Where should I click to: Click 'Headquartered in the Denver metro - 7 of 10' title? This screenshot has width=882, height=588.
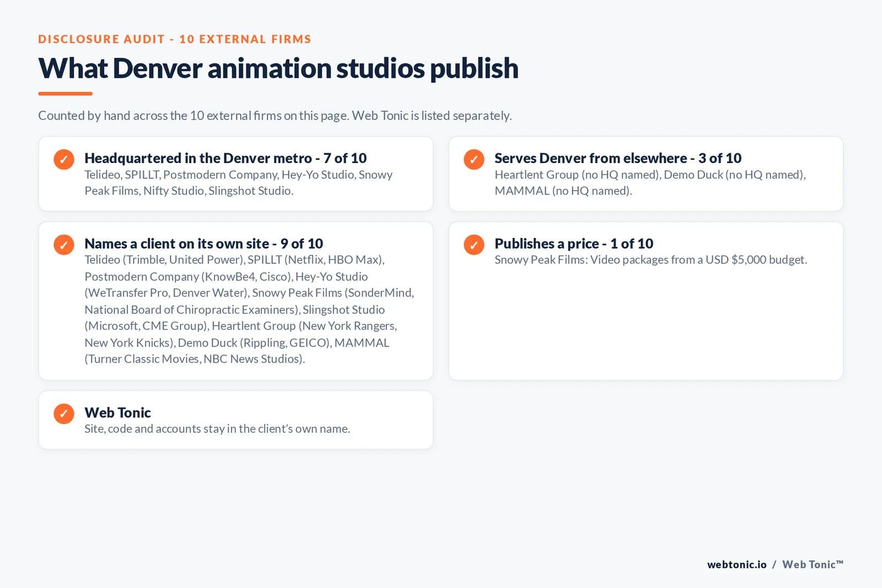pos(225,158)
